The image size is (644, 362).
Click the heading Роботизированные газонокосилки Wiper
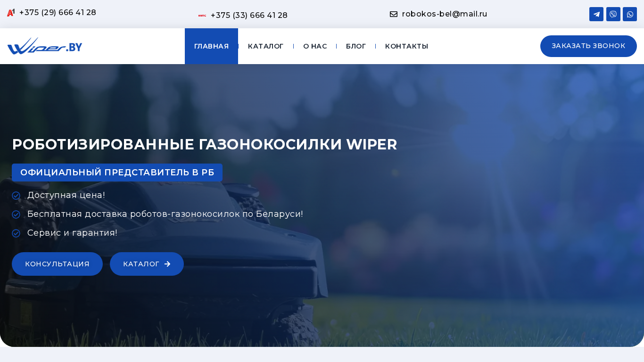click(x=205, y=144)
